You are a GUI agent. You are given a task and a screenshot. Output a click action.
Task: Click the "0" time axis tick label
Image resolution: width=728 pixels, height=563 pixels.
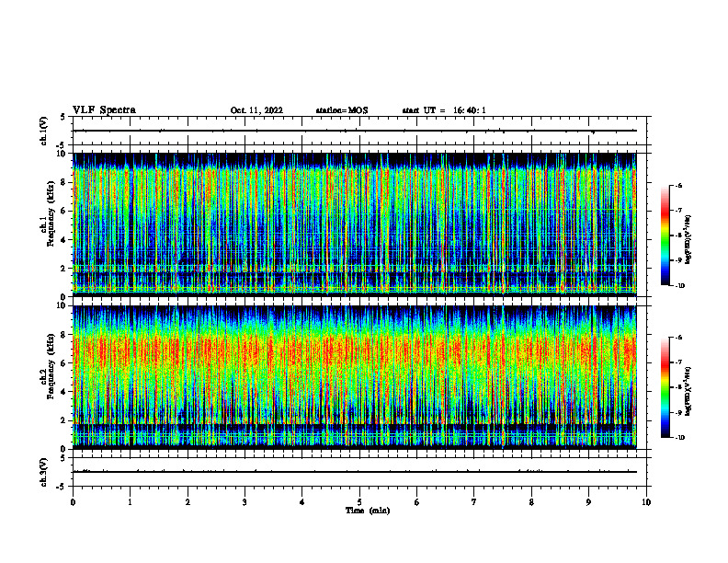(x=73, y=502)
